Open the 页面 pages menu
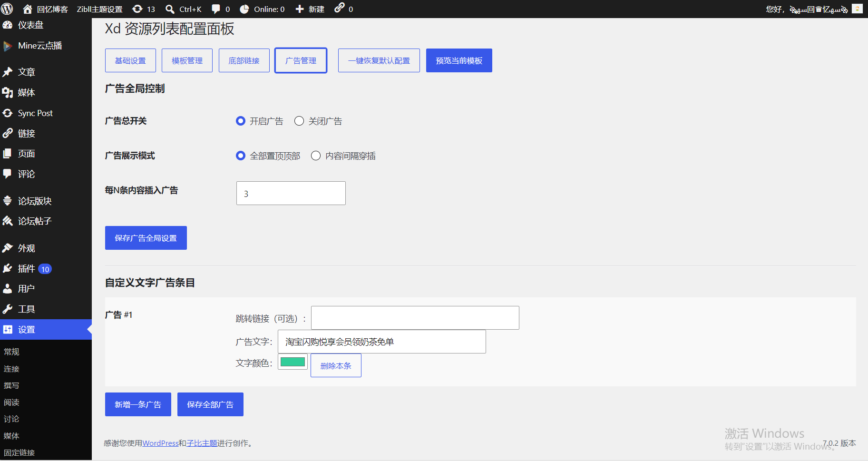This screenshot has width=868, height=461. point(46,154)
